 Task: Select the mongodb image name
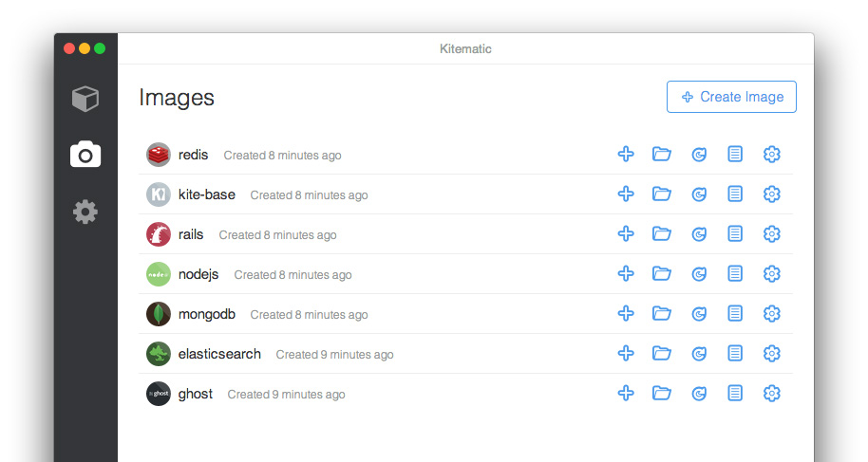(x=207, y=314)
